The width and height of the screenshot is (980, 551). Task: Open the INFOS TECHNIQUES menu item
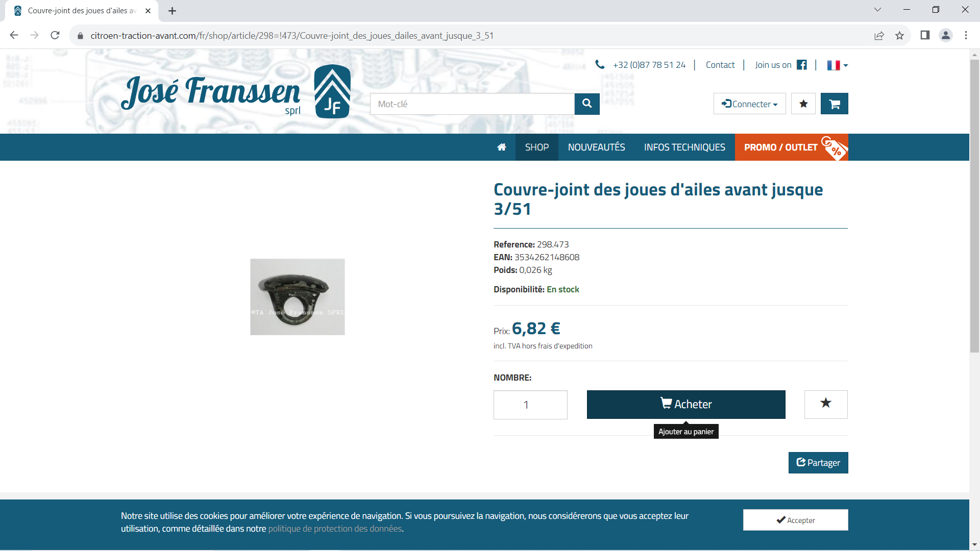pos(684,147)
